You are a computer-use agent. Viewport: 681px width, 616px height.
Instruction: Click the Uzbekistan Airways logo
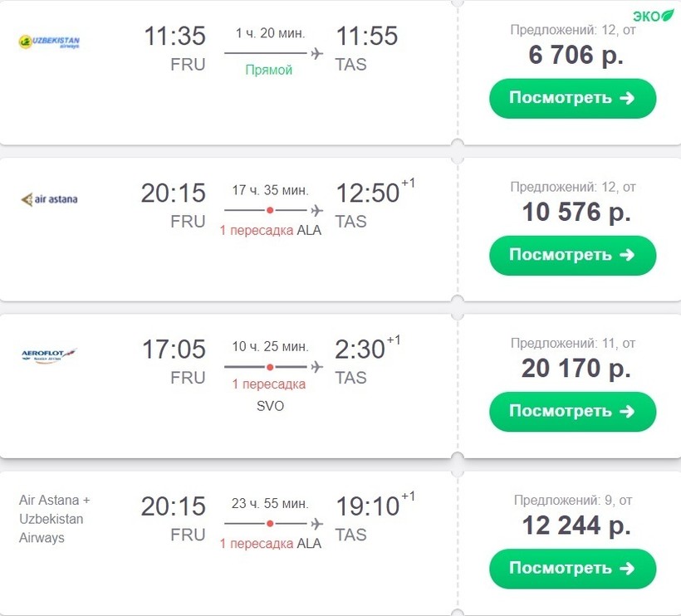pos(49,42)
